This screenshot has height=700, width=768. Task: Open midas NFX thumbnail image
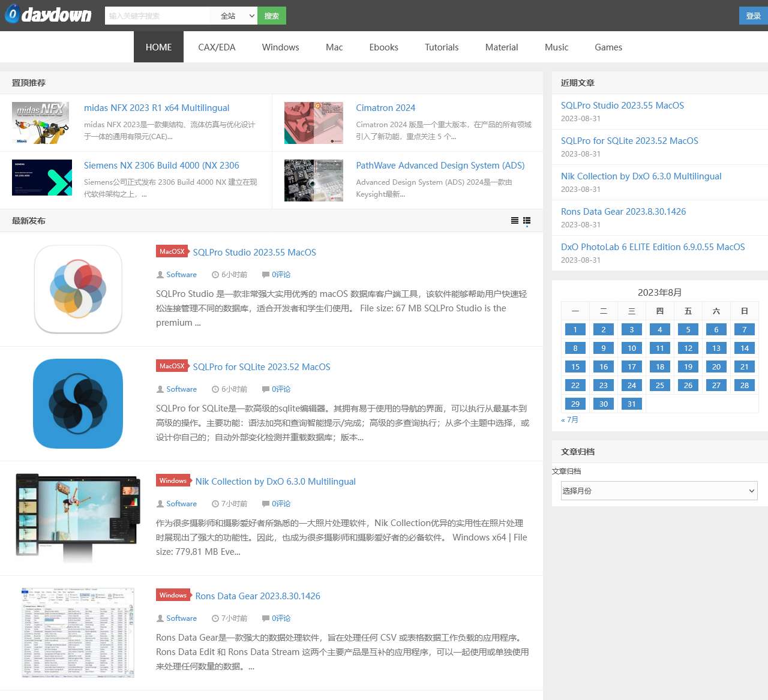(42, 123)
